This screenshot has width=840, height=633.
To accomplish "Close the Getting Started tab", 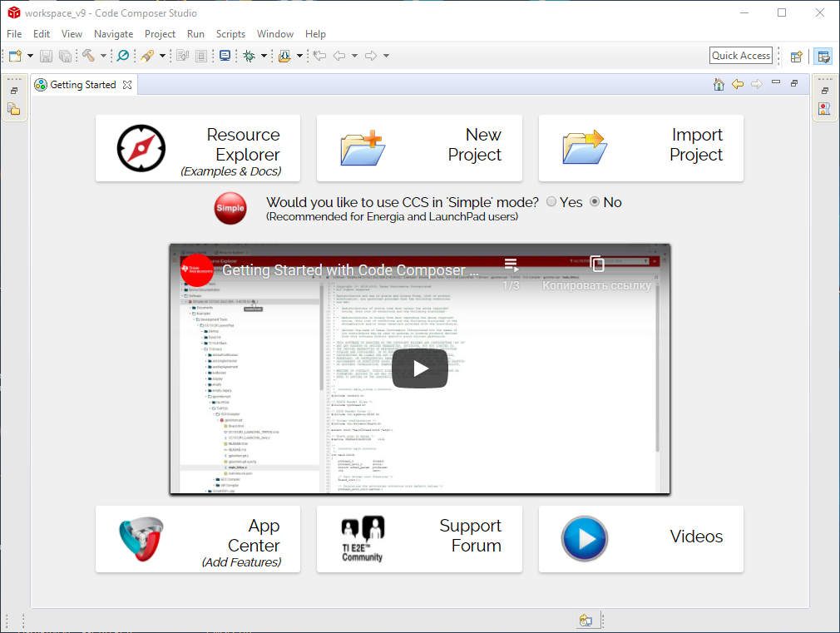I will click(127, 85).
